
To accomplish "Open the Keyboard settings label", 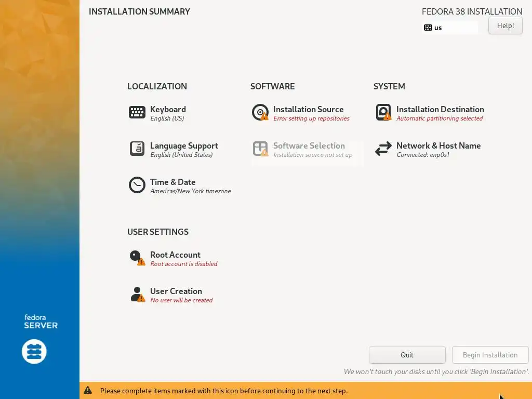I will click(168, 109).
